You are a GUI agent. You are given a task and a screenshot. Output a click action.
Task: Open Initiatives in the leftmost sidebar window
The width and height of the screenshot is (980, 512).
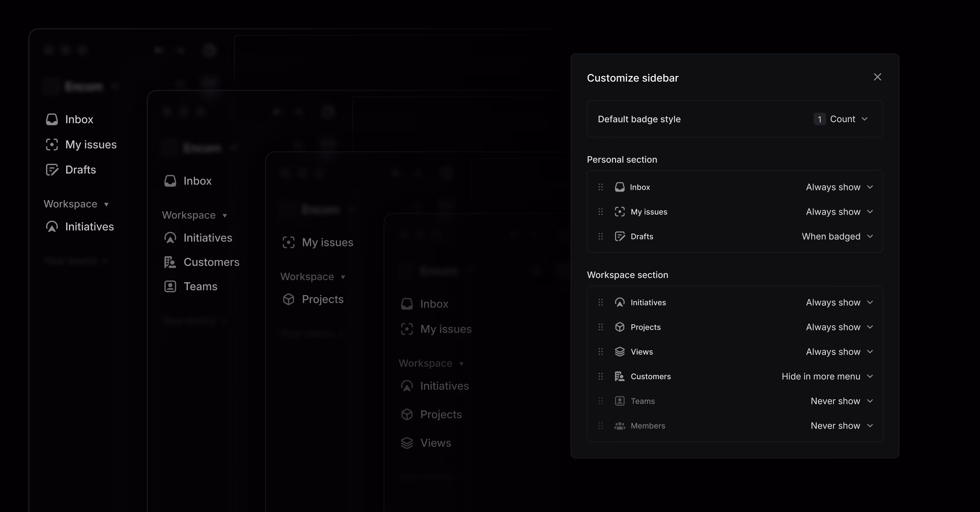tap(80, 226)
